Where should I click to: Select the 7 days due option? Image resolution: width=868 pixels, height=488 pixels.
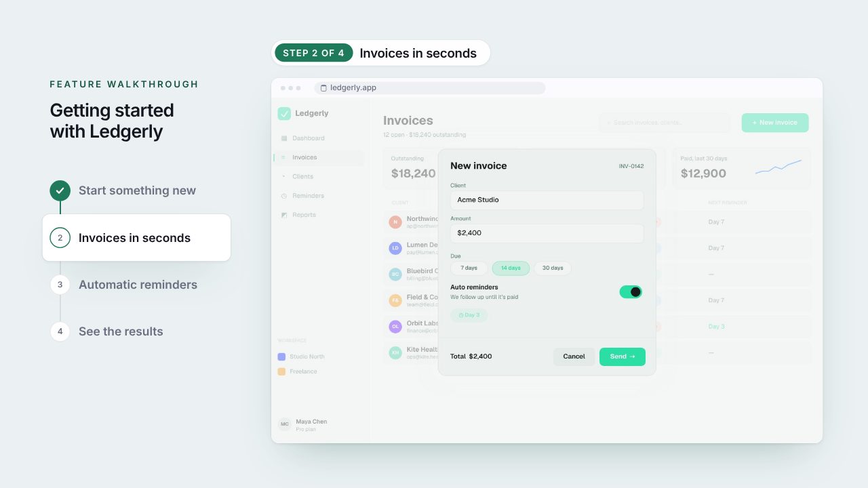pos(469,268)
